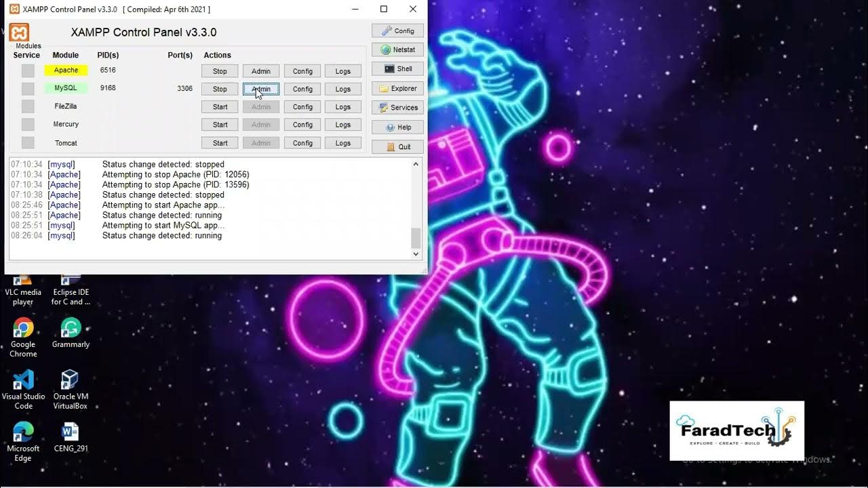Screen dimensions: 868x488
Task: Select the MySQL module label
Action: pyautogui.click(x=66, y=88)
